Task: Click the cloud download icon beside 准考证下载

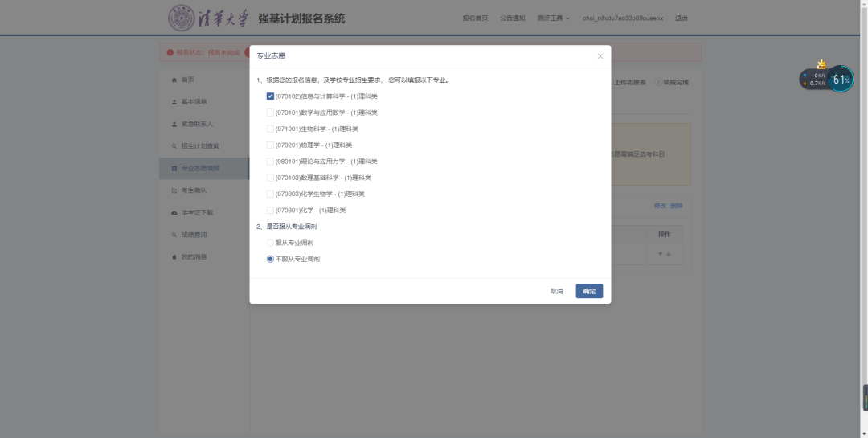Action: tap(174, 213)
